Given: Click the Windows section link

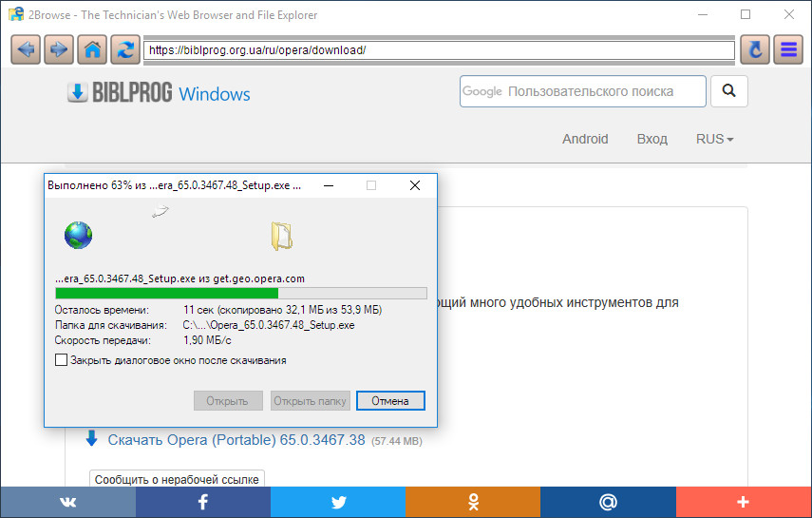Looking at the screenshot, I should pos(215,94).
